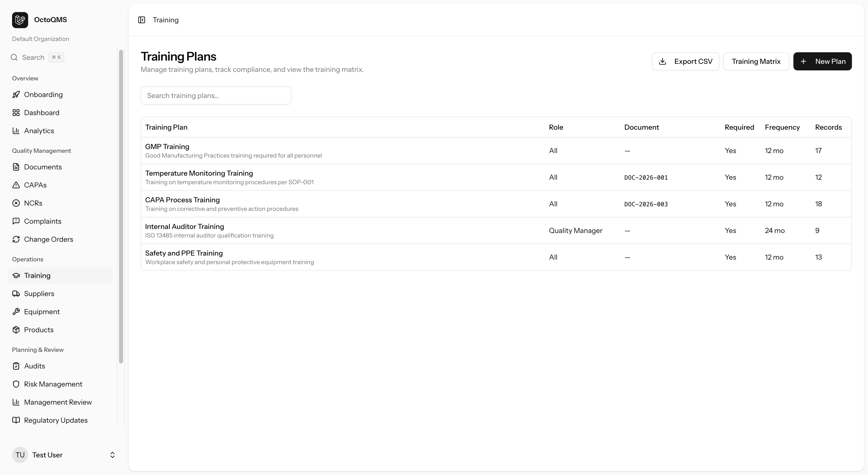The image size is (868, 475).
Task: Toggle sidebar with panel icon
Action: click(x=141, y=20)
